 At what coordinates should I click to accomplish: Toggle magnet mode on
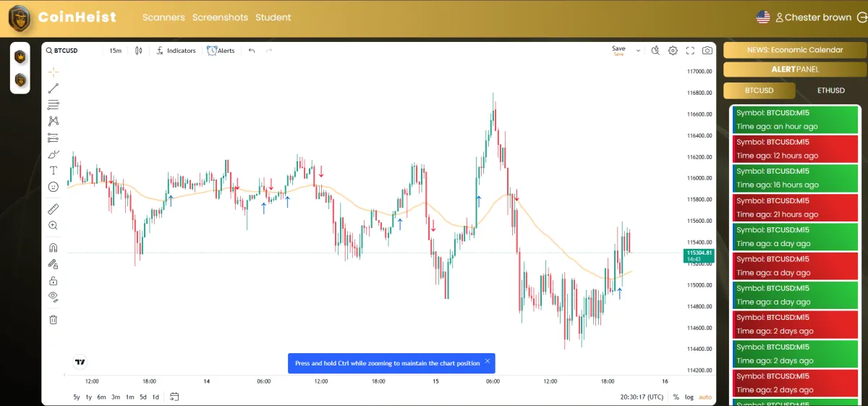(x=54, y=248)
